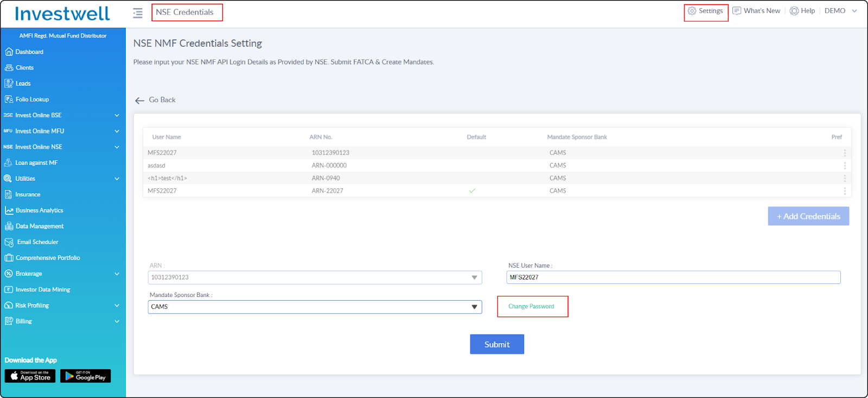Click the Billing icon in sidebar
868x398 pixels.
[8, 321]
